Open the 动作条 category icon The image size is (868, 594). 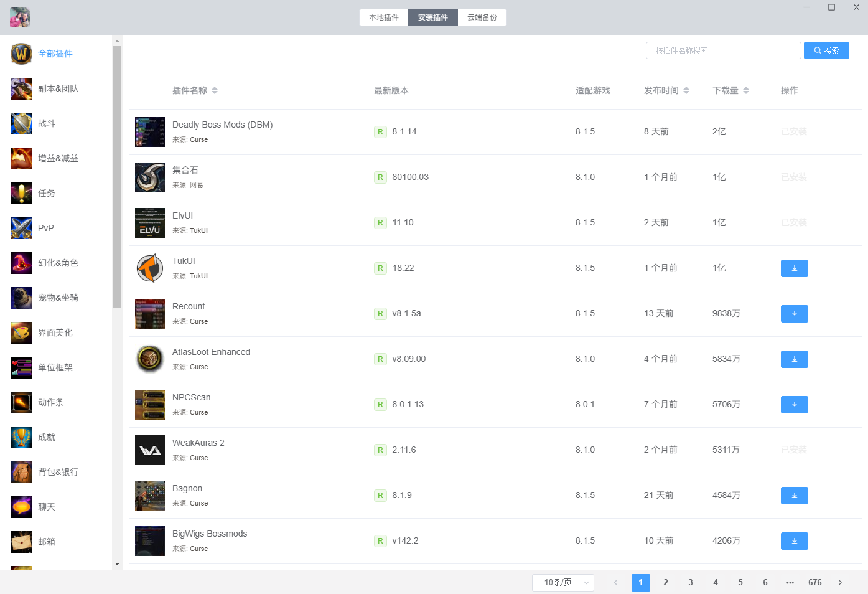click(x=21, y=403)
